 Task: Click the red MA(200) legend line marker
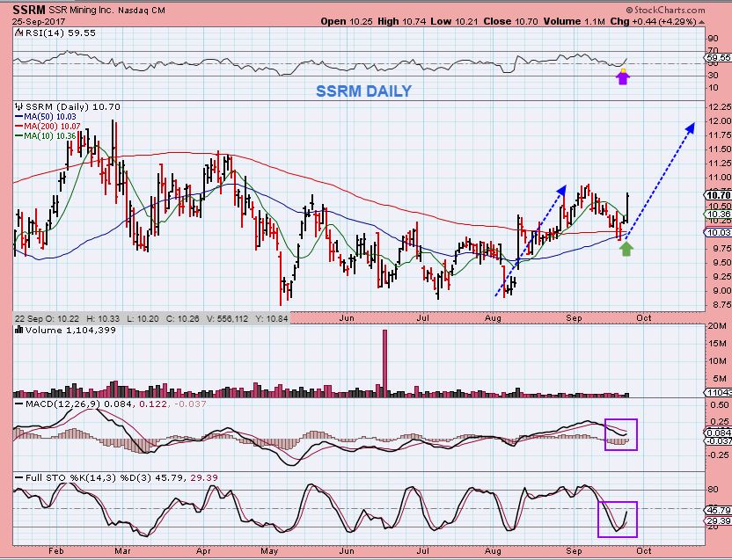[19, 127]
